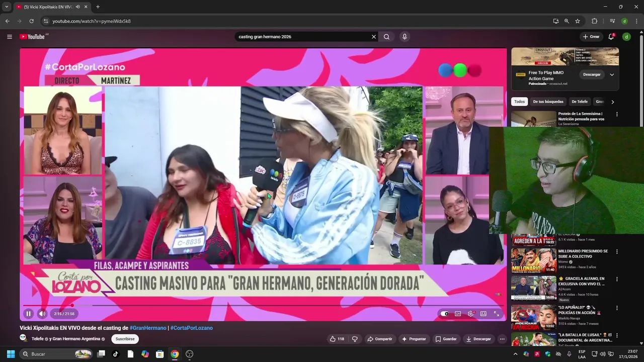Show more filter chips with right arrow
Viewport: 644px width, 362px height.
(612, 102)
